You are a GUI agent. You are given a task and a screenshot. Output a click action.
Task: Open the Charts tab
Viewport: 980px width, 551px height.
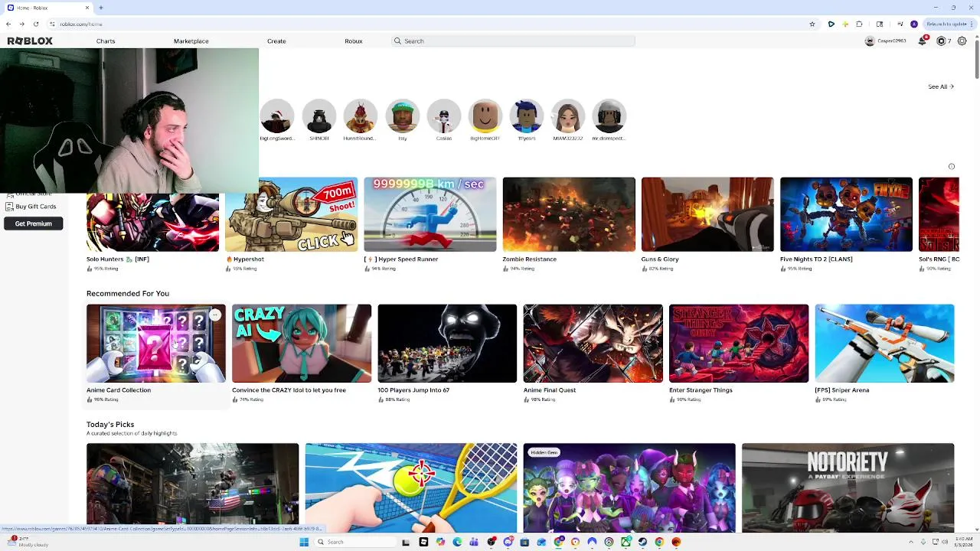pos(106,41)
